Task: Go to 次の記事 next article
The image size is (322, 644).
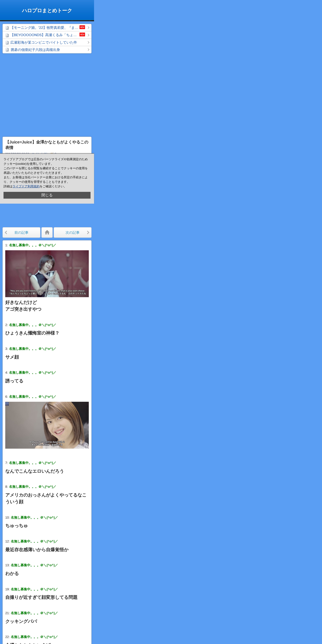Action: 72,232
